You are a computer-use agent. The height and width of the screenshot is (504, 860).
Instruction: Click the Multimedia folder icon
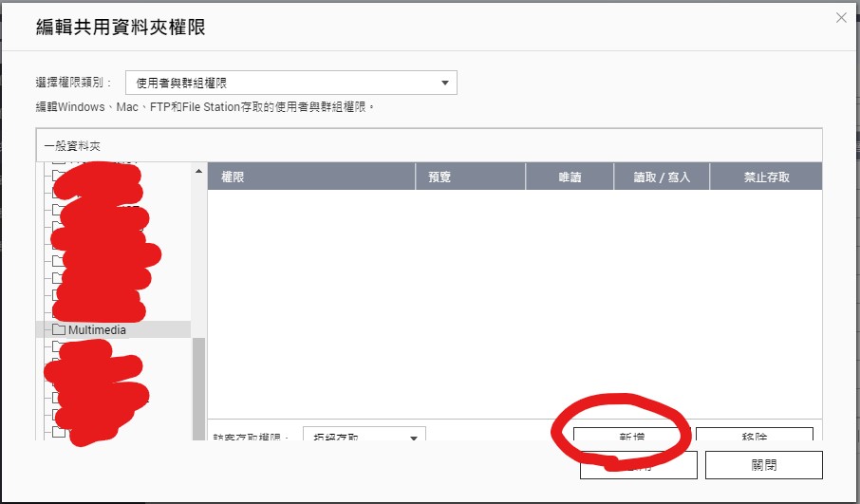click(59, 330)
